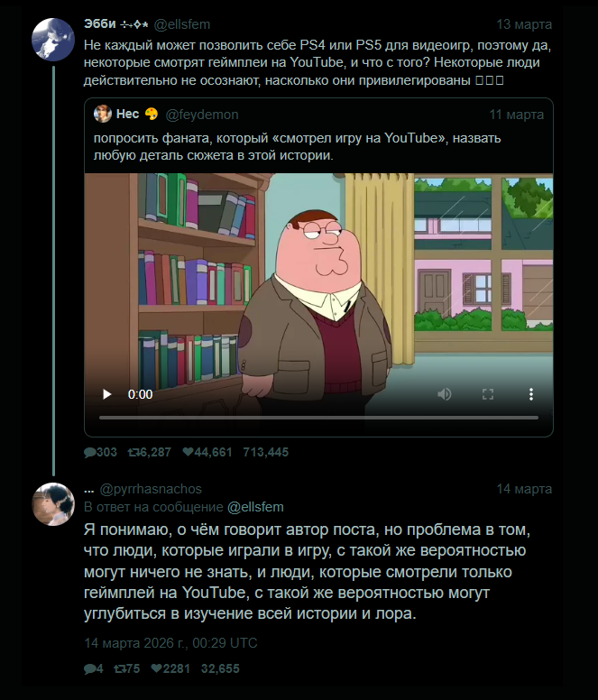598x700 pixels.
Task: Play the embedded Peter Griffin video
Action: pos(106,394)
